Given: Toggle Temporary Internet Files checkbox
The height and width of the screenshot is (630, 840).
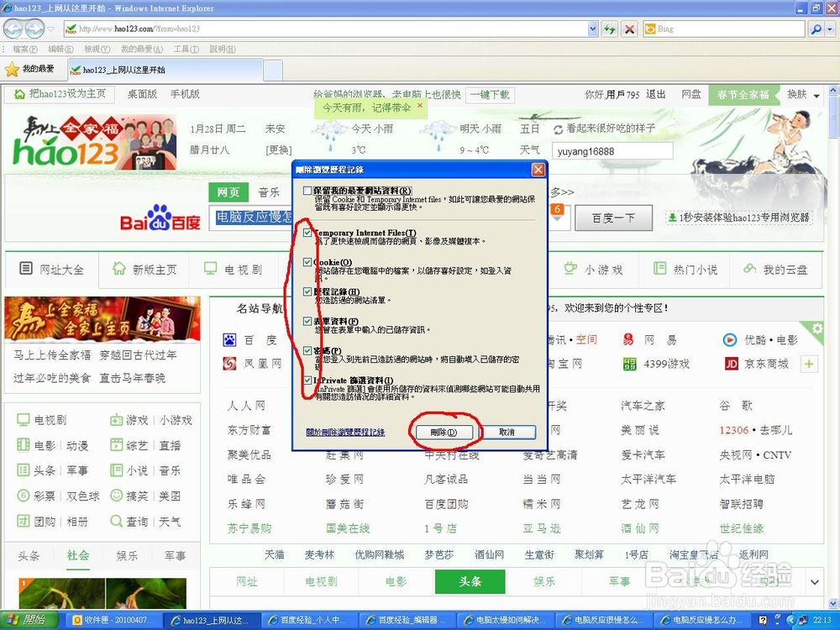Looking at the screenshot, I should [x=307, y=233].
